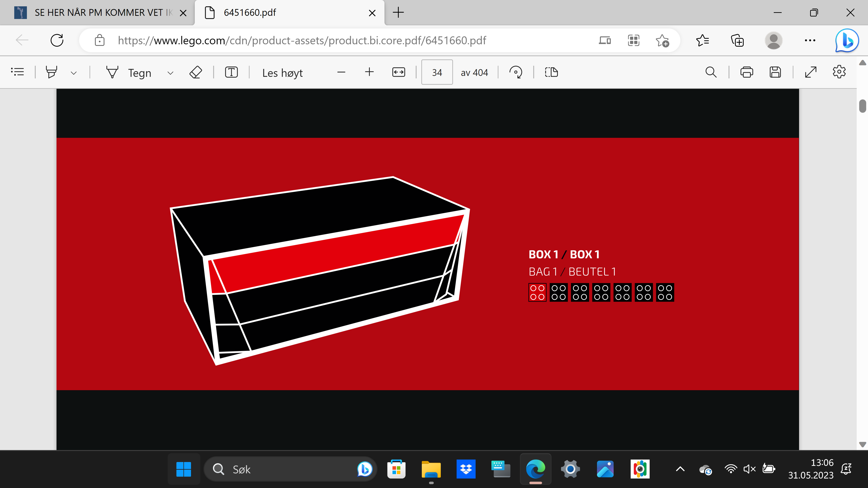Add a text box with Text tool

(x=231, y=72)
